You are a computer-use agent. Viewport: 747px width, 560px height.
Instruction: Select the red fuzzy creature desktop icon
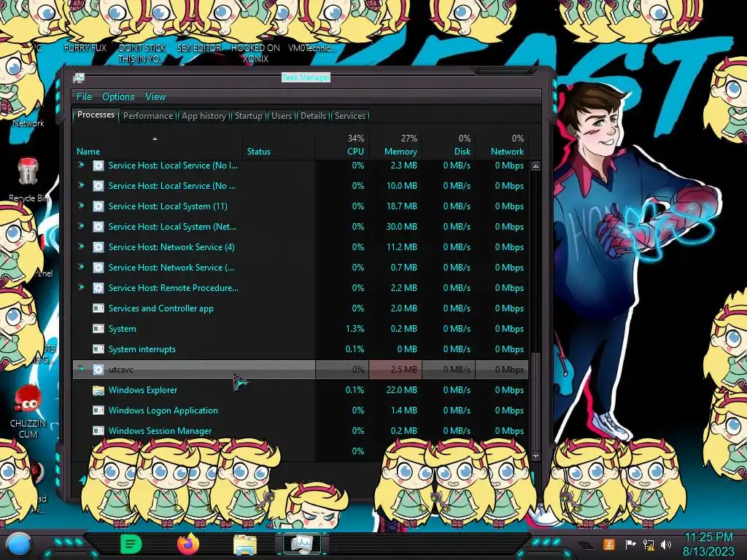28,400
